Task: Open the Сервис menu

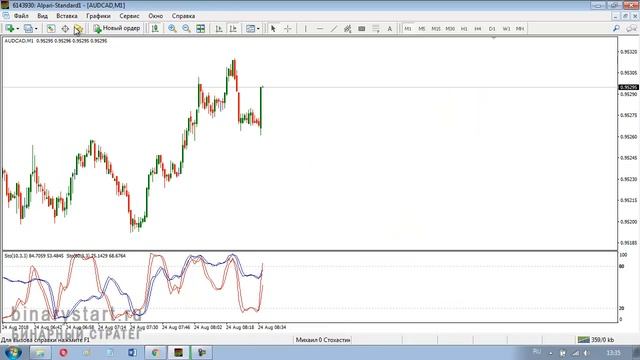Action: pyautogui.click(x=129, y=16)
